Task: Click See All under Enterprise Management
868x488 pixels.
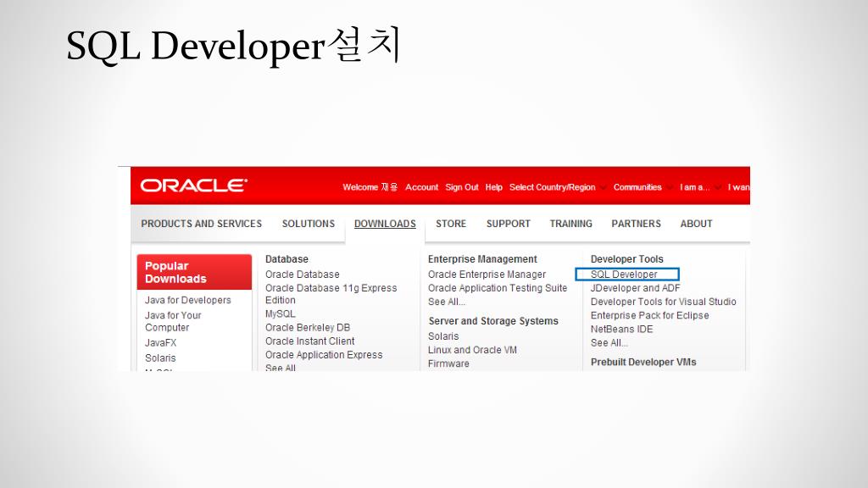Action: [x=446, y=302]
